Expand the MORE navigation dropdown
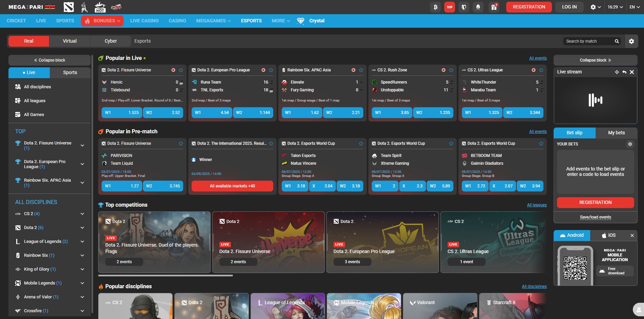Screen dimensions: 644x319 coord(280,21)
